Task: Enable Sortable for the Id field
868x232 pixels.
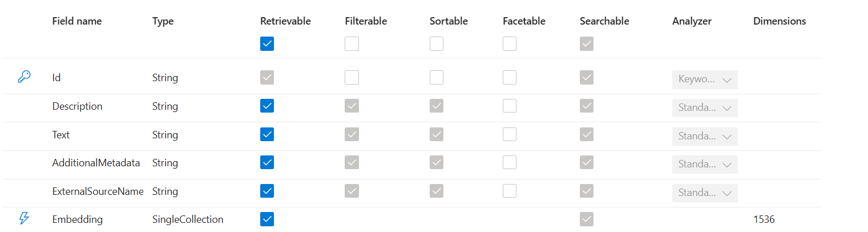Action: 437,78
